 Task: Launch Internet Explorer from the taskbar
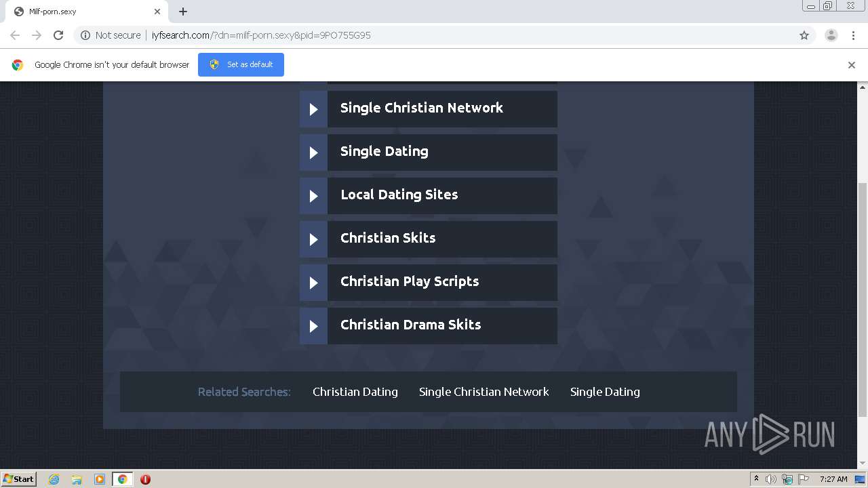[x=54, y=479]
